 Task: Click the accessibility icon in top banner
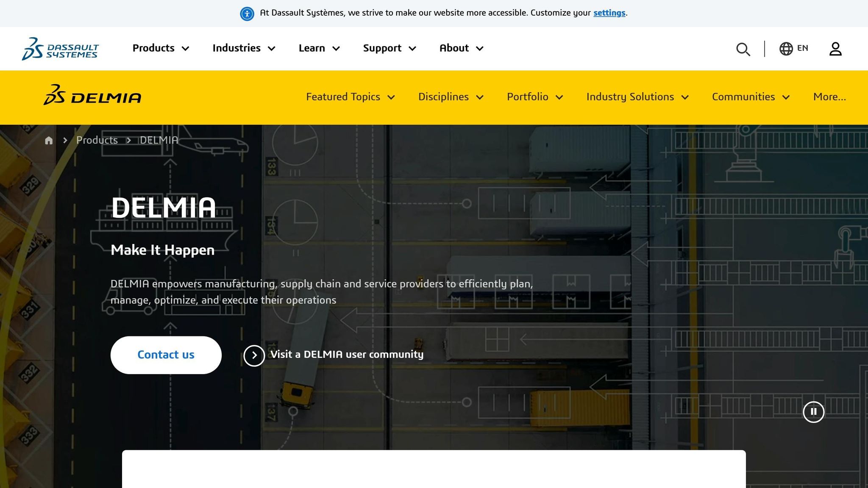pos(247,14)
